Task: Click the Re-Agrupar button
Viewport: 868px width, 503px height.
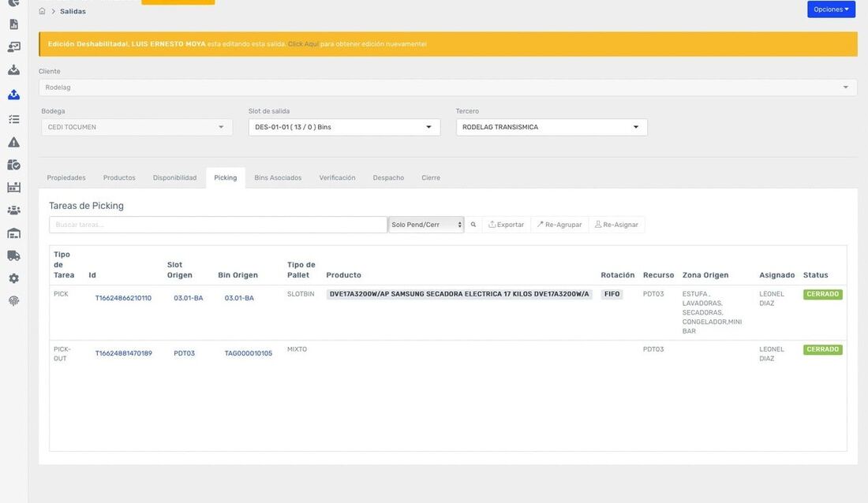Action: coord(559,225)
